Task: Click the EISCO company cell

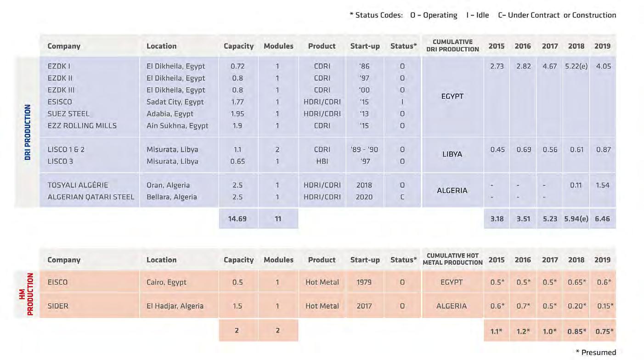Action: pos(57,282)
